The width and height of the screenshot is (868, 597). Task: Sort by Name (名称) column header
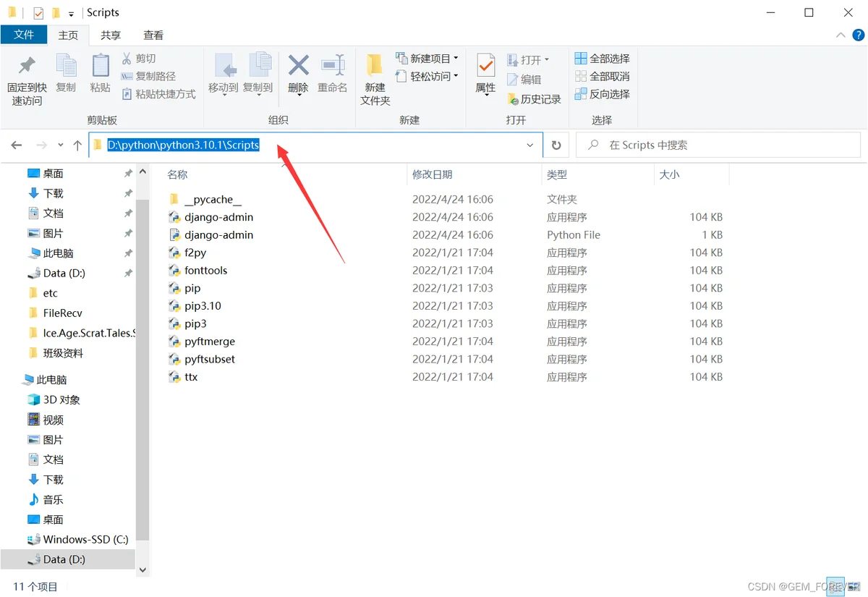177,174
